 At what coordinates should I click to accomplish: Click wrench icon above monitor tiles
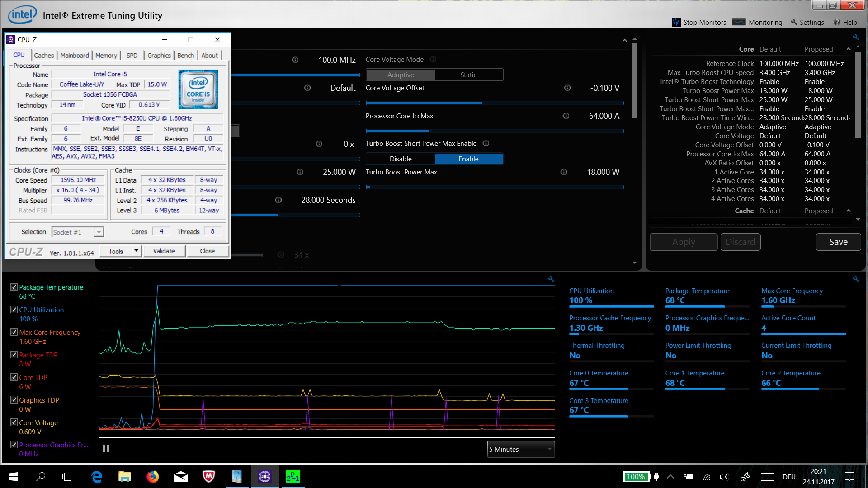(856, 279)
